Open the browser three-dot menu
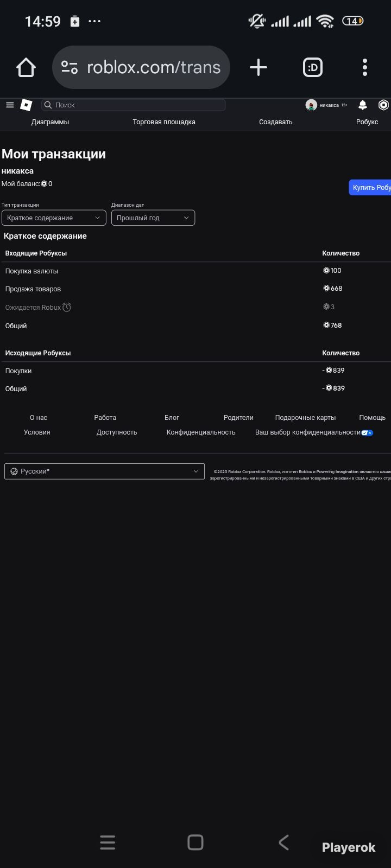 (365, 67)
